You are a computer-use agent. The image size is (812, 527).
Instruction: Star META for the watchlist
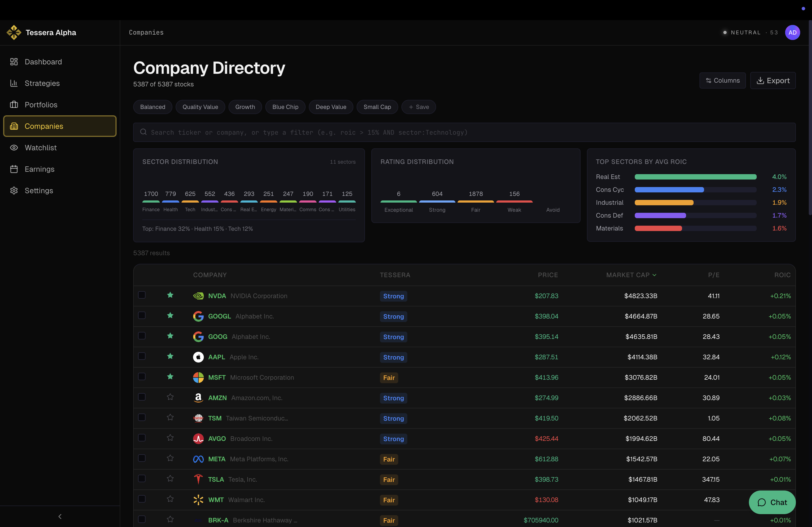point(170,459)
